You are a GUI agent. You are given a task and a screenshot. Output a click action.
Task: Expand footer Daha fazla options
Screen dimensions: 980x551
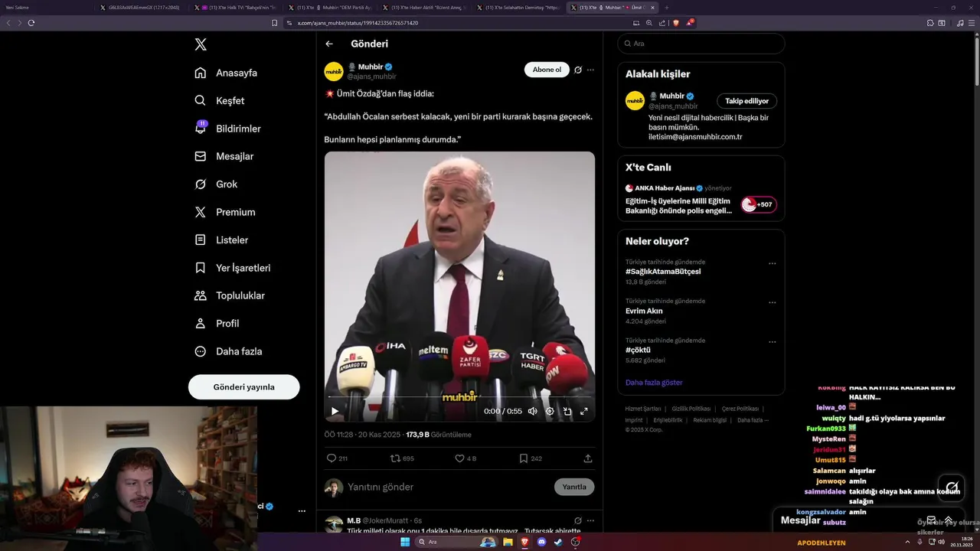pos(753,420)
